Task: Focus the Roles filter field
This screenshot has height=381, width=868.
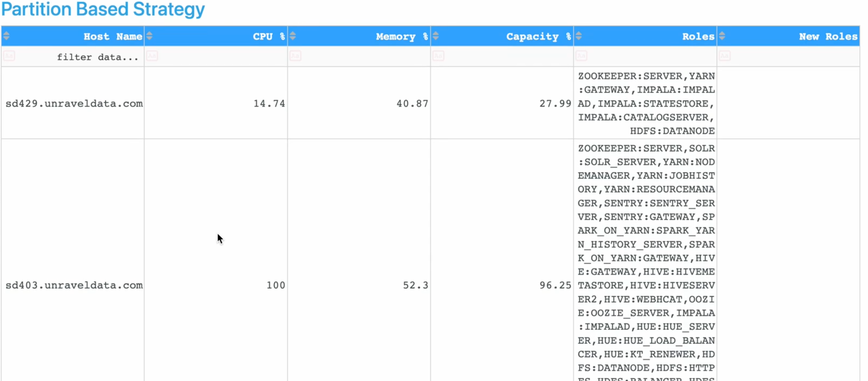Action: click(645, 57)
